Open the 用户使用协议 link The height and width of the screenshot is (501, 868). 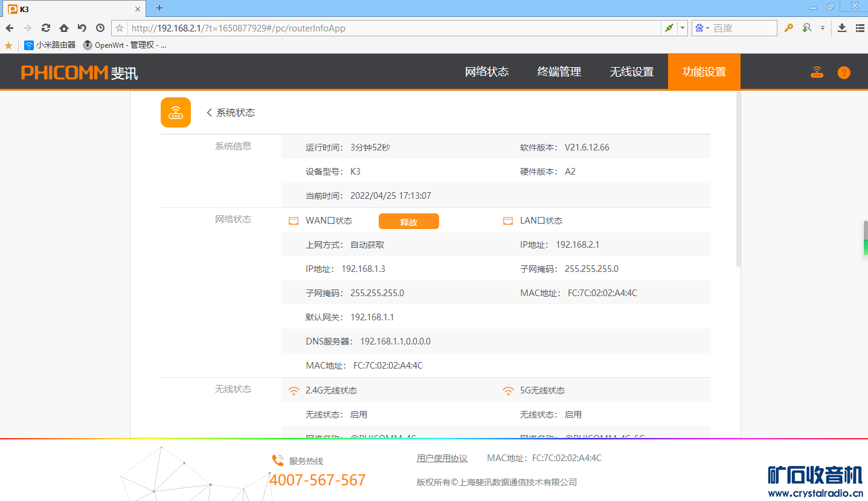point(442,458)
